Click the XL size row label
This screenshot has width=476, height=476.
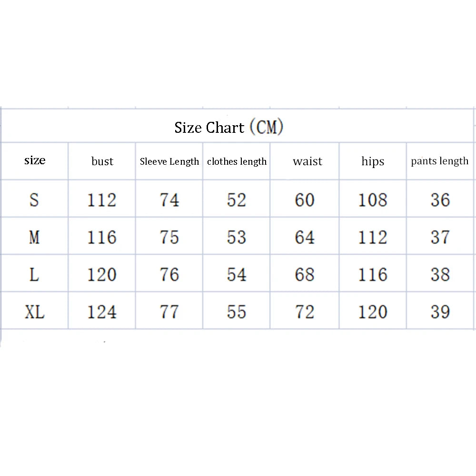[x=35, y=312]
